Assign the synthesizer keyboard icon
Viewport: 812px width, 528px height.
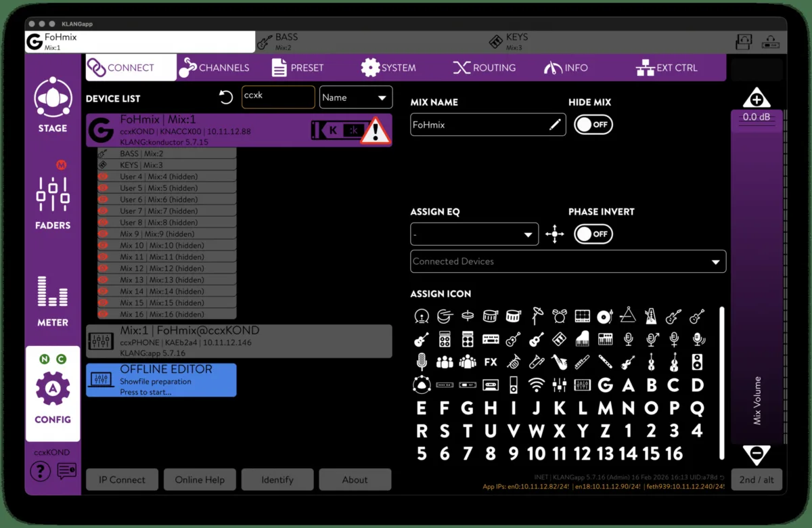pyautogui.click(x=605, y=339)
